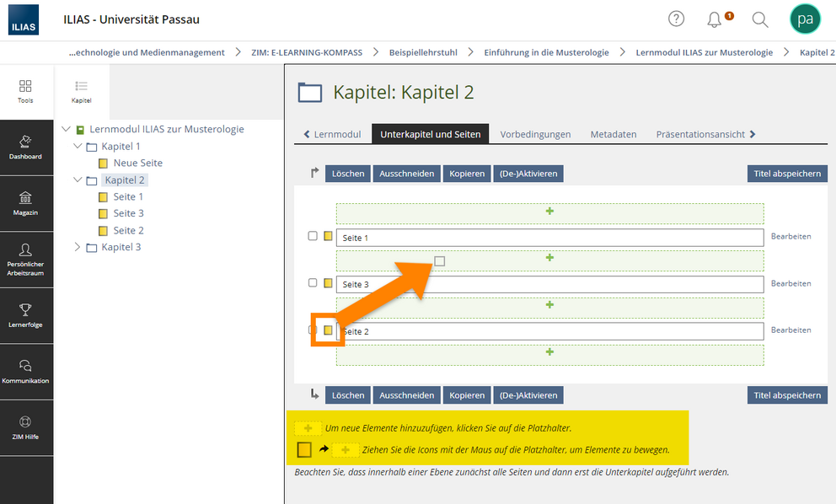Open Lernerfolge trophy icon
Image resolution: width=836 pixels, height=504 pixels.
pyautogui.click(x=26, y=315)
